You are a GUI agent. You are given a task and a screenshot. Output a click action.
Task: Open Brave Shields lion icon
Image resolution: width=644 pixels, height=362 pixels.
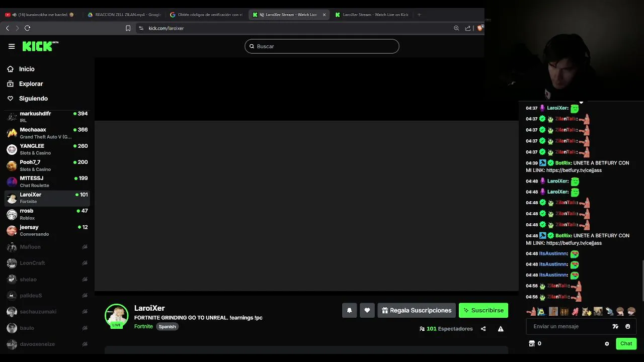click(x=479, y=28)
